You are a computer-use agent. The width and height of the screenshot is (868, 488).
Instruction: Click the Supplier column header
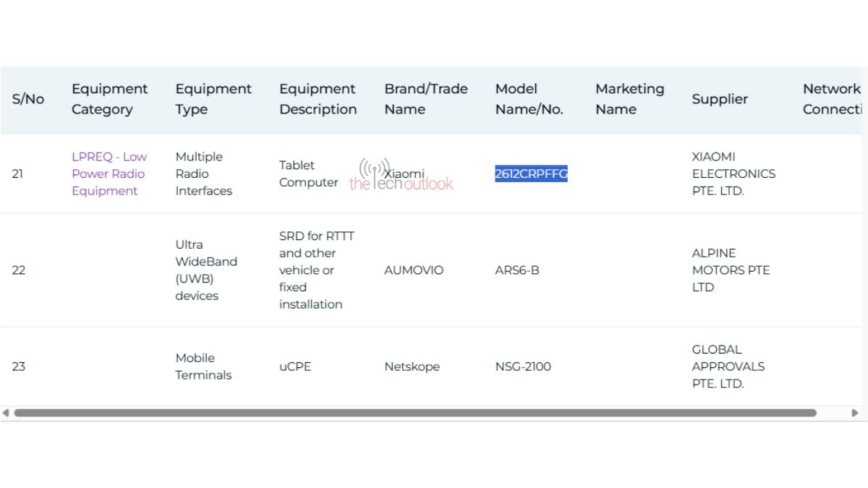[x=720, y=99]
